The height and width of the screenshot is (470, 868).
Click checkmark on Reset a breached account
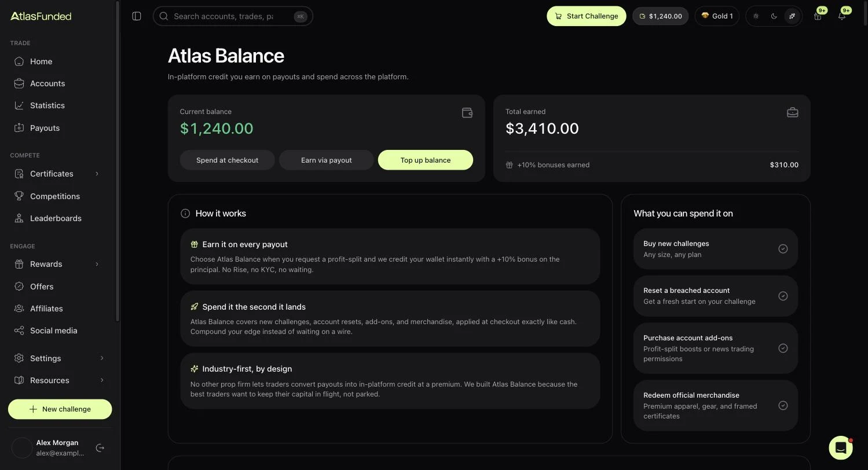tap(783, 296)
